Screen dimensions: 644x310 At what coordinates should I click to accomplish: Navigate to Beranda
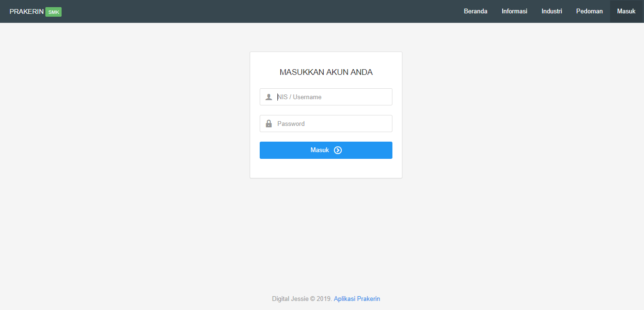(x=475, y=11)
